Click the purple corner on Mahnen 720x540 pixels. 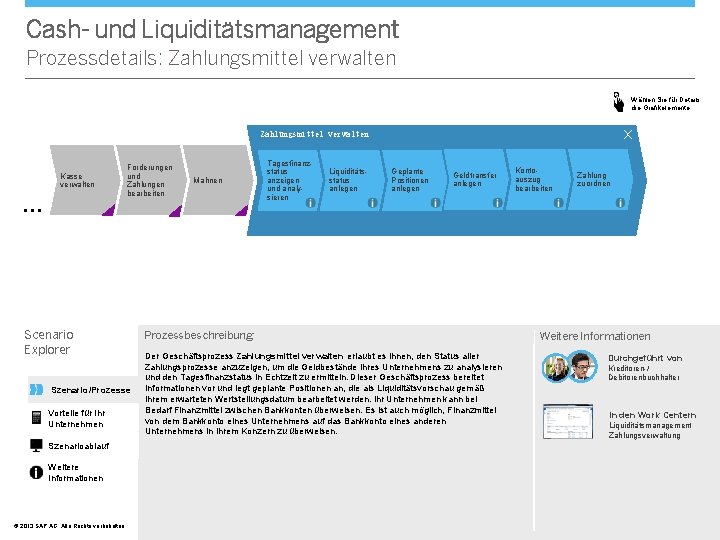tap(242, 210)
